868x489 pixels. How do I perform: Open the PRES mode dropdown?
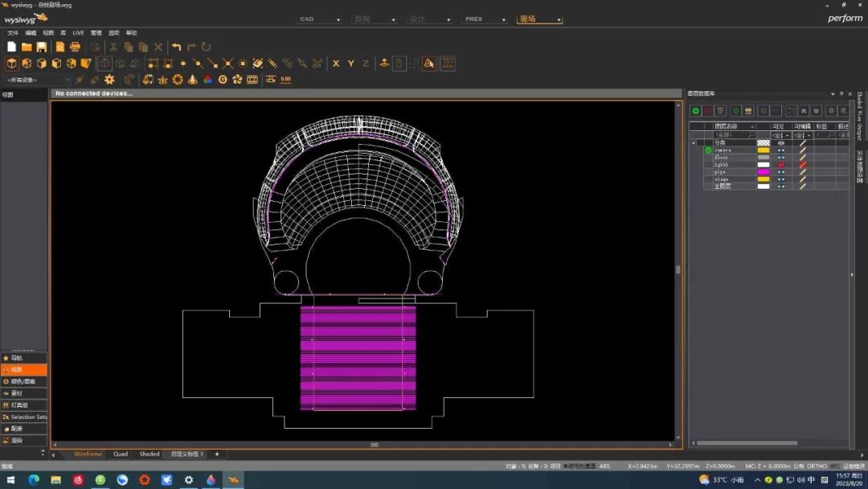485,19
